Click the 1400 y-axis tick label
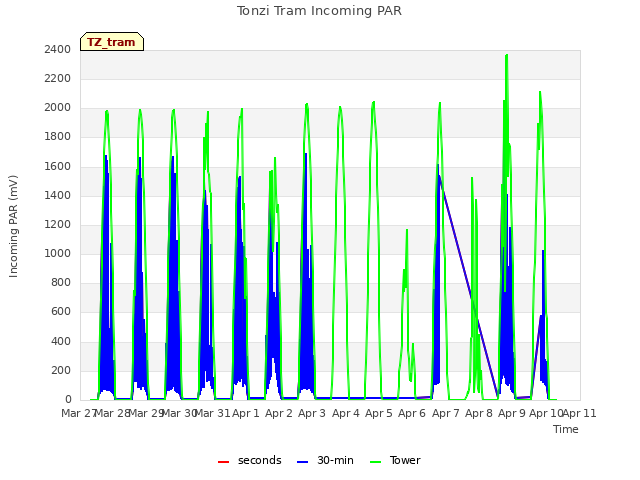Image resolution: width=640 pixels, height=480 pixels. click(58, 196)
